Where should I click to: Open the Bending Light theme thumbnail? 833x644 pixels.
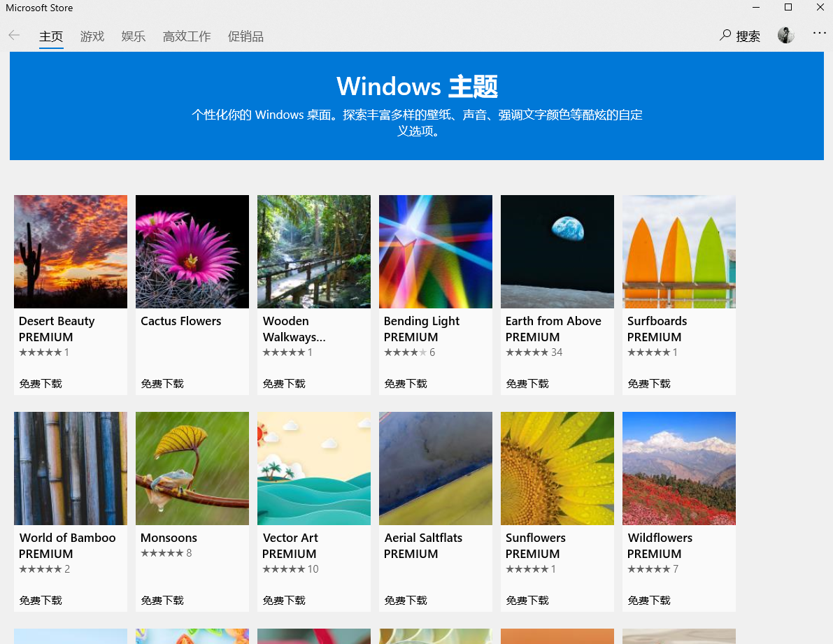436,252
